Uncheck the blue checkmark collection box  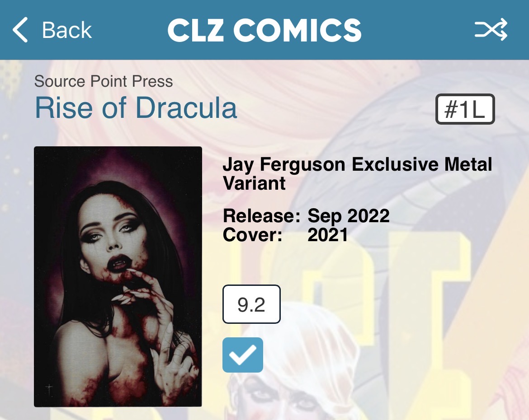click(242, 355)
